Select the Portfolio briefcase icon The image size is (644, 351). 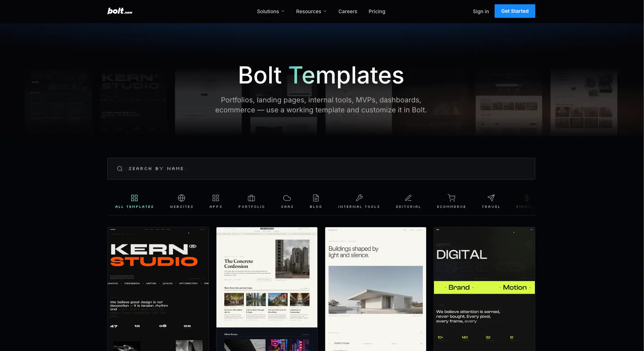pos(251,198)
